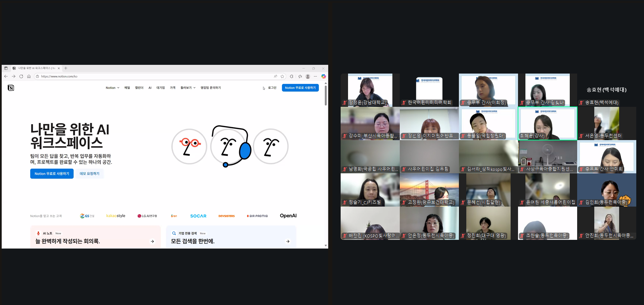Select 사우어린이집 김유림 video tile
Image resolution: width=644 pixels, height=305 pixels.
click(x=429, y=157)
